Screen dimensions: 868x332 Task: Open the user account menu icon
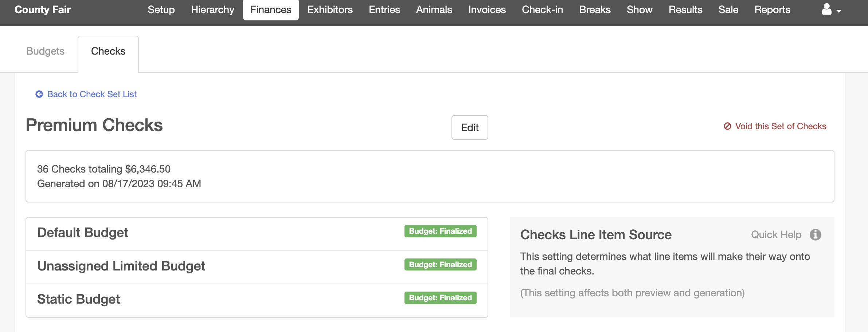tap(826, 9)
